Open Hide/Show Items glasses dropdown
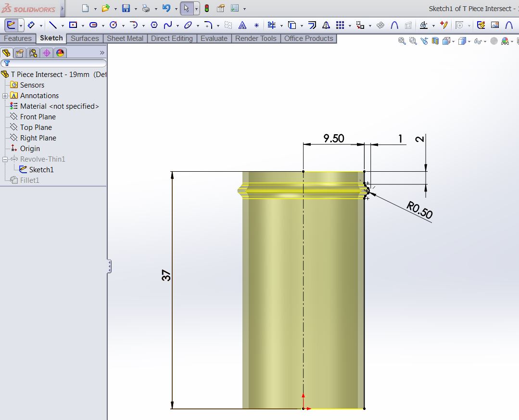519x420 pixels. (x=479, y=41)
